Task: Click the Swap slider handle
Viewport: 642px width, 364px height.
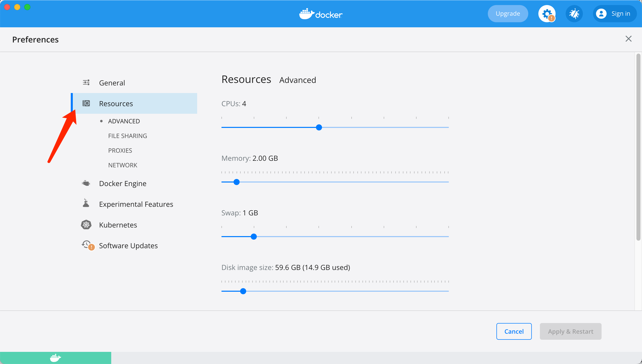Action: (254, 237)
